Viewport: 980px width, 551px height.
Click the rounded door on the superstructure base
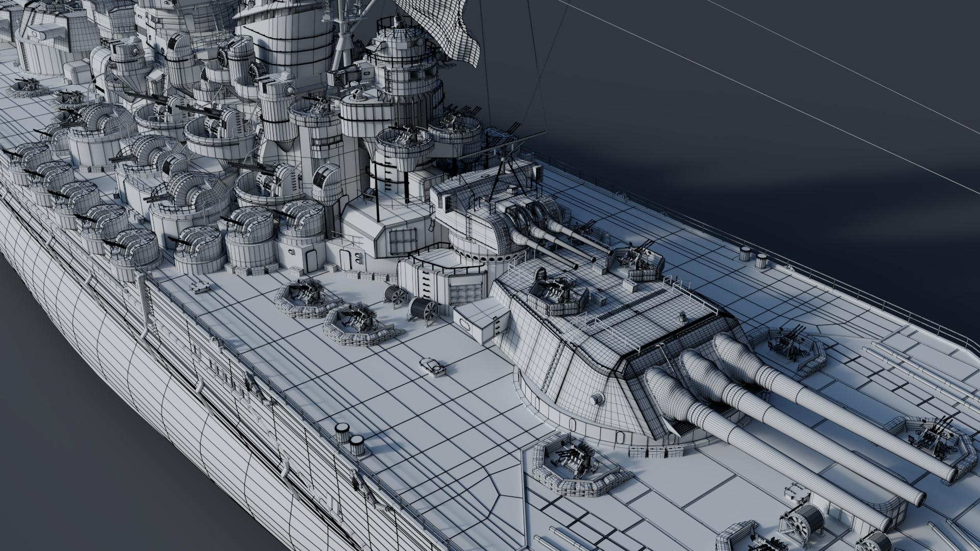pyautogui.click(x=311, y=261)
